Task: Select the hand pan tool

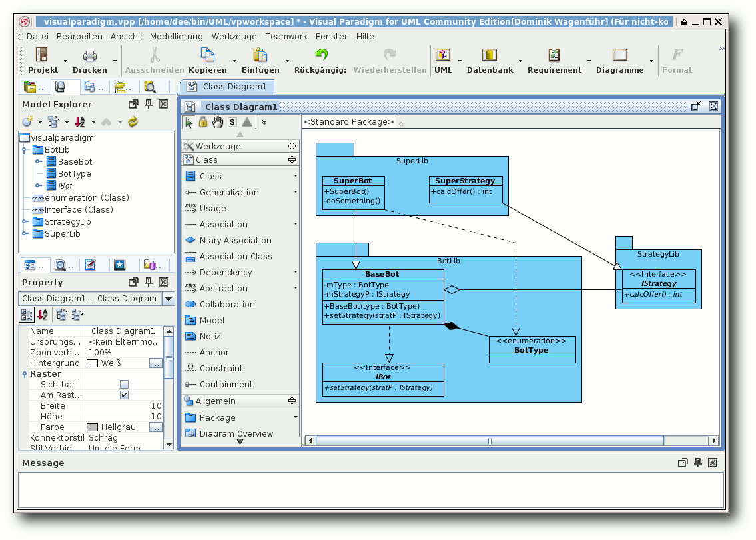Action: (218, 122)
